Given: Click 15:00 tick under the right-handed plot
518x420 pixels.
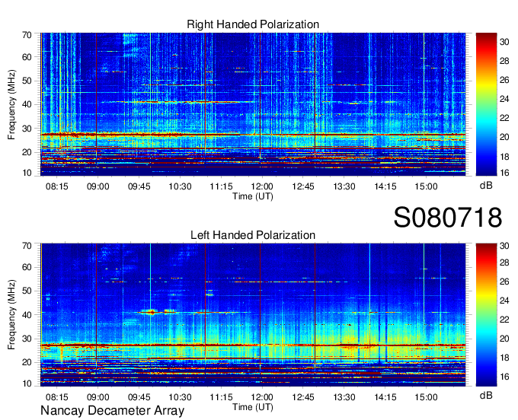Looking at the screenshot, I should (x=426, y=186).
